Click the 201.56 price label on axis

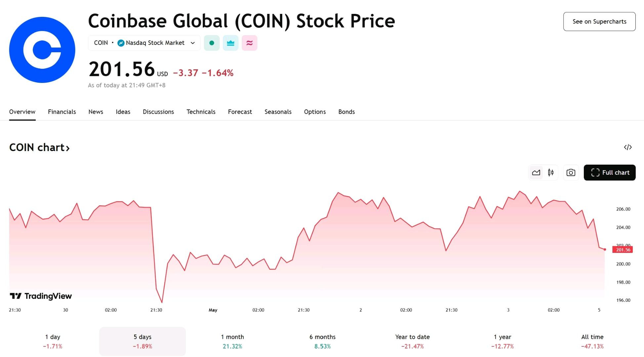(x=623, y=250)
